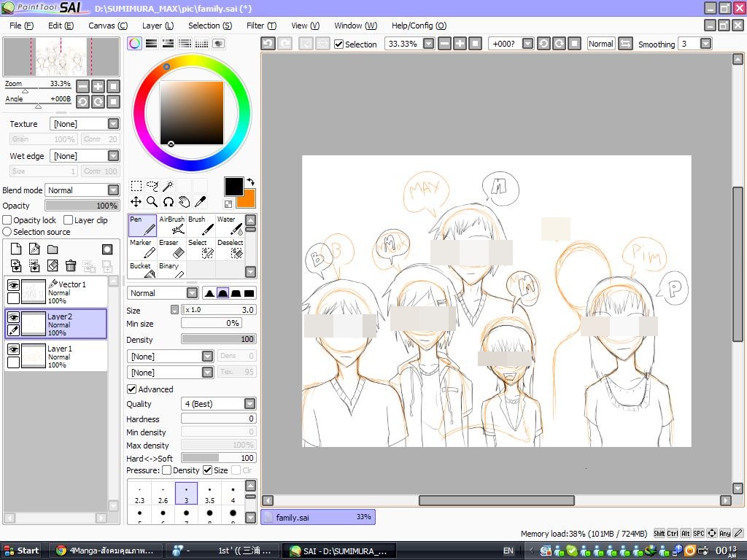Enable Pressure Density checkbox
The width and height of the screenshot is (747, 560).
167,470
